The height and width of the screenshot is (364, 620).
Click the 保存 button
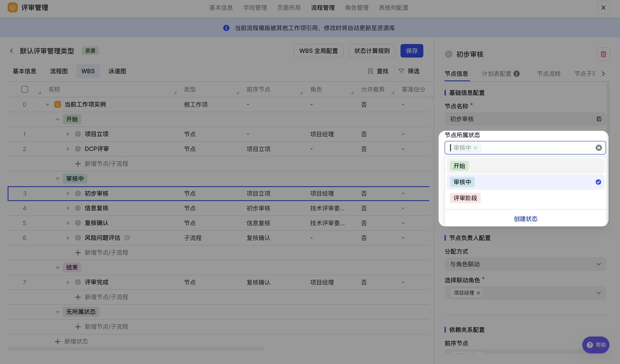tap(412, 51)
